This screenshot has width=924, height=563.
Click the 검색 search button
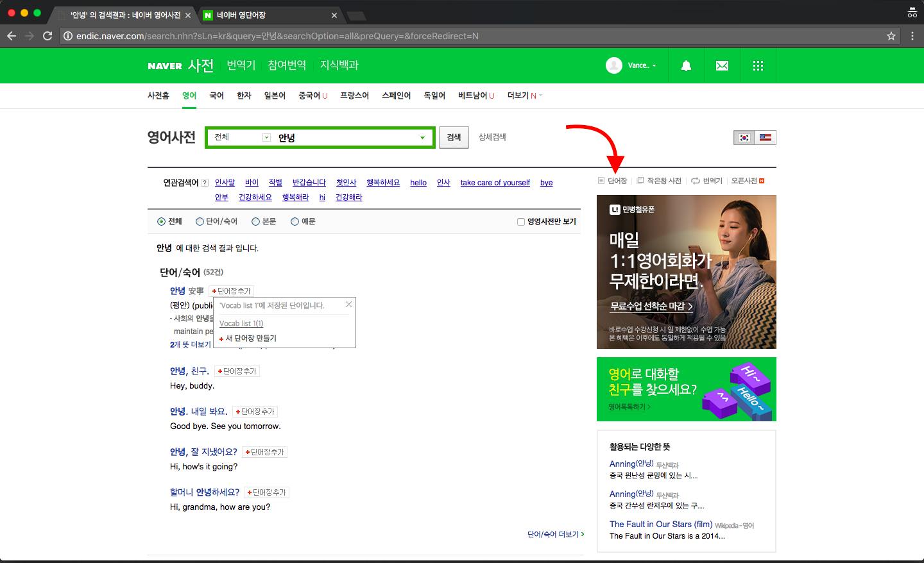click(x=454, y=137)
